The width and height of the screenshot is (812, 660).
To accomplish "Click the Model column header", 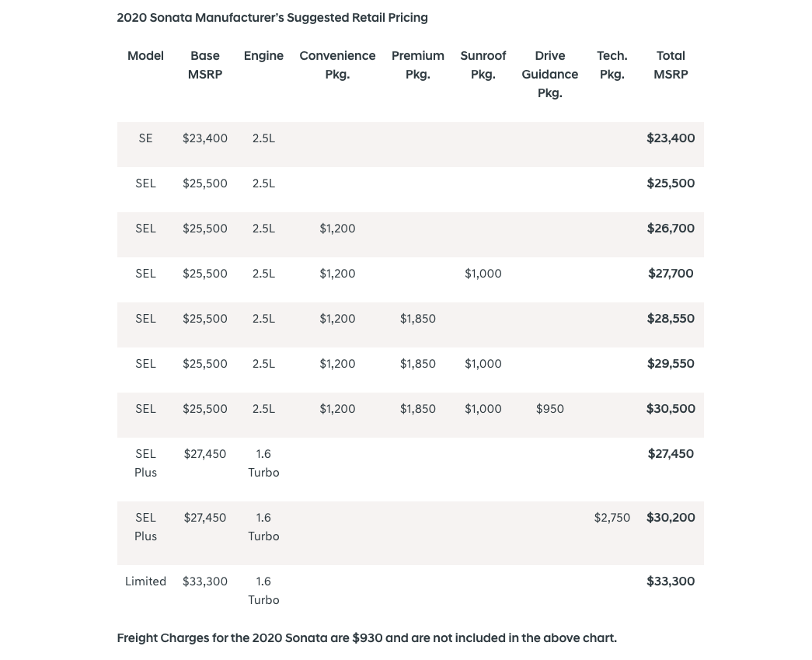I will (x=145, y=56).
